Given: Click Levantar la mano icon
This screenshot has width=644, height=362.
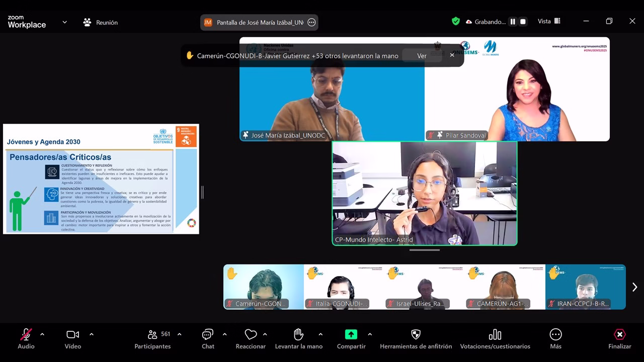Looking at the screenshot, I should click(298, 335).
